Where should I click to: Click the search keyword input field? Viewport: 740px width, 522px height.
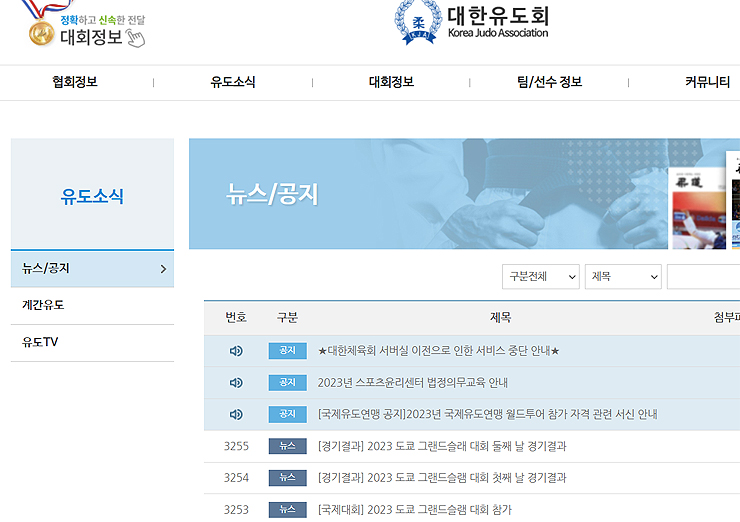click(x=703, y=277)
